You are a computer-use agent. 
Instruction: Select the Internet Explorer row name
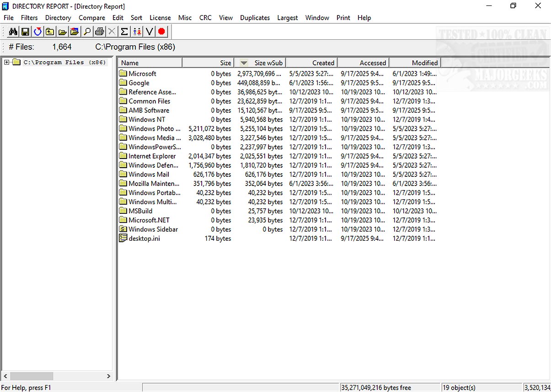(x=152, y=156)
